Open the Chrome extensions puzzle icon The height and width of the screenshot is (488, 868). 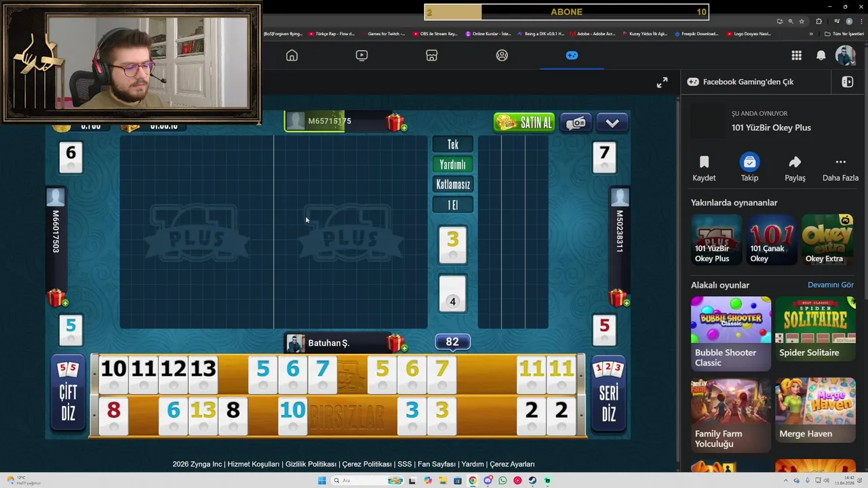[x=818, y=21]
